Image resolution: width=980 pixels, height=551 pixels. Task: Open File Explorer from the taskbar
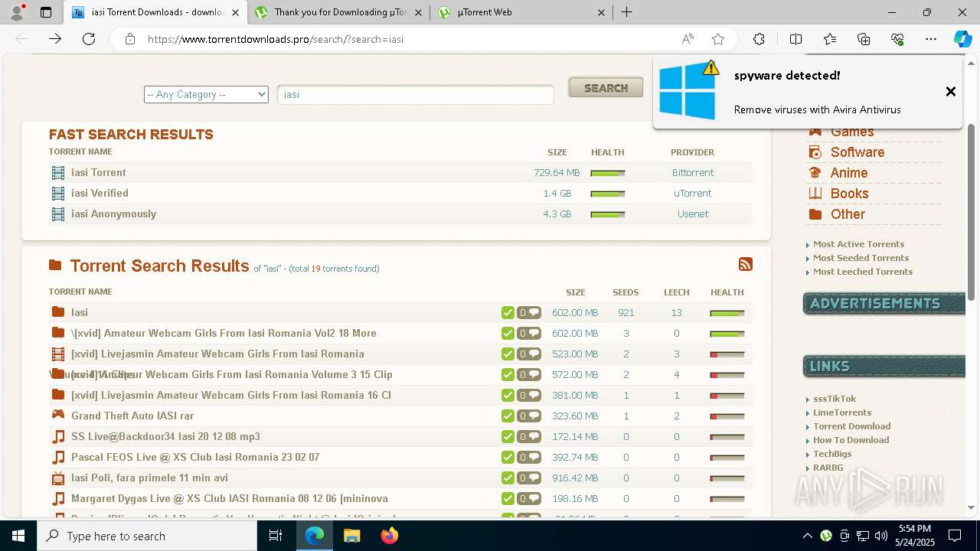(351, 536)
